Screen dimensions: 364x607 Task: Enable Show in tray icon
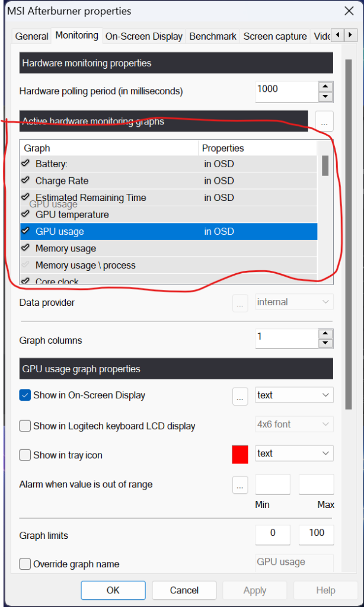click(25, 455)
